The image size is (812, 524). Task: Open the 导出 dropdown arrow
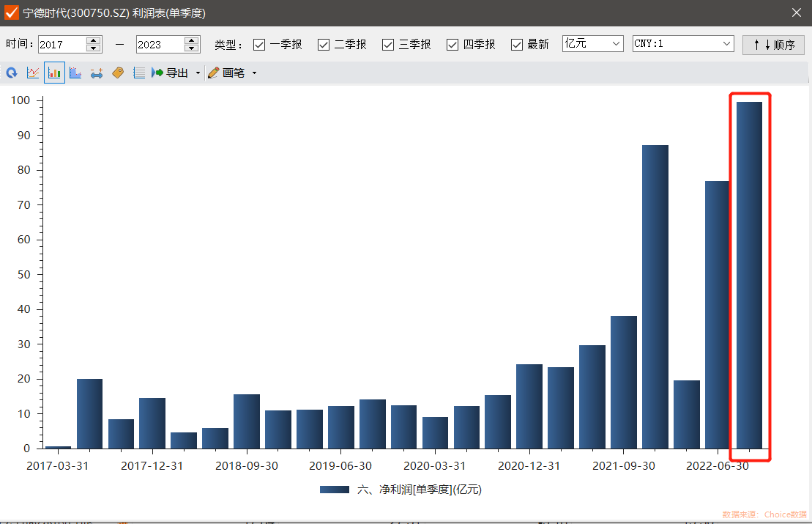click(x=198, y=73)
